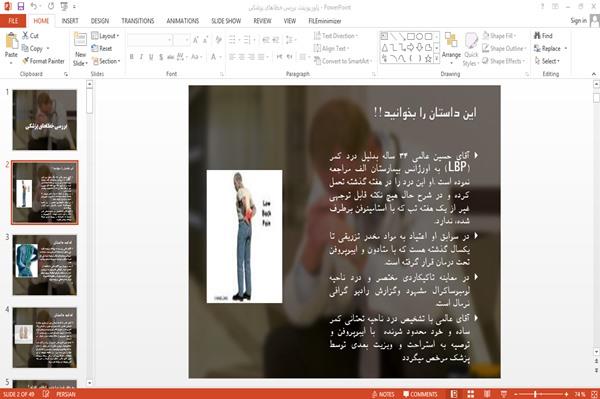Open the REVIEW ribbon tab

tap(262, 21)
